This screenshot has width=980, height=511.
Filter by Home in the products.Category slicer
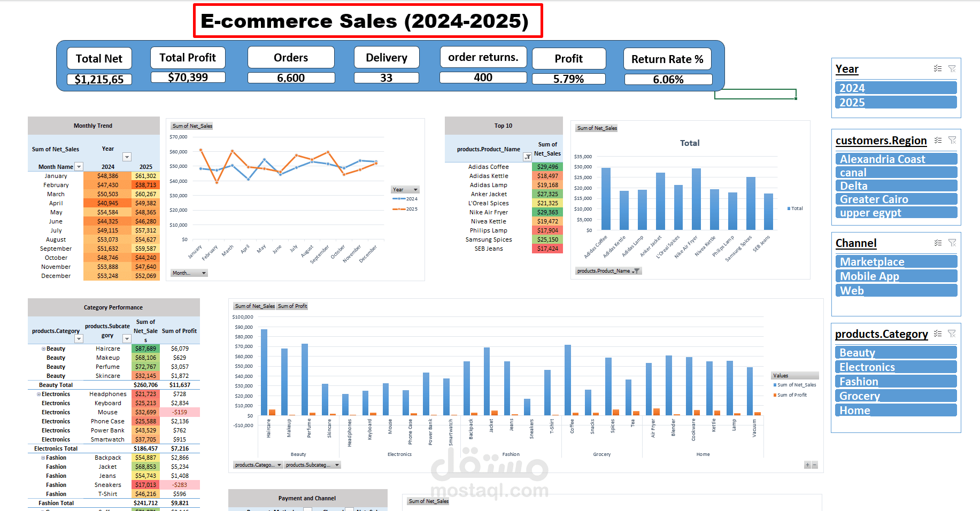point(896,410)
